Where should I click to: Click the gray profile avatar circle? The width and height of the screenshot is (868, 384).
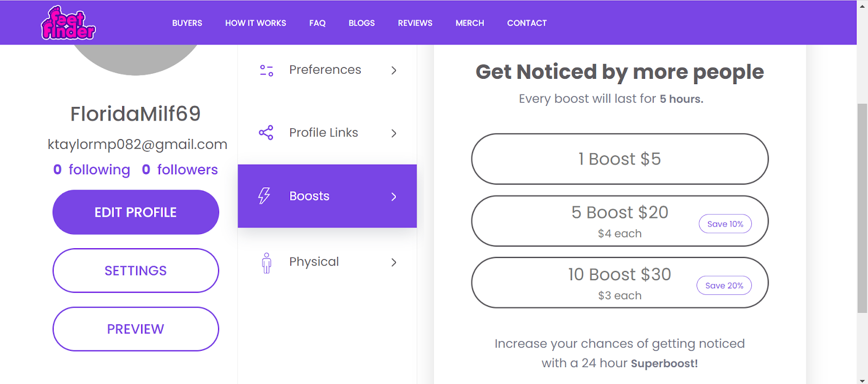point(136,60)
